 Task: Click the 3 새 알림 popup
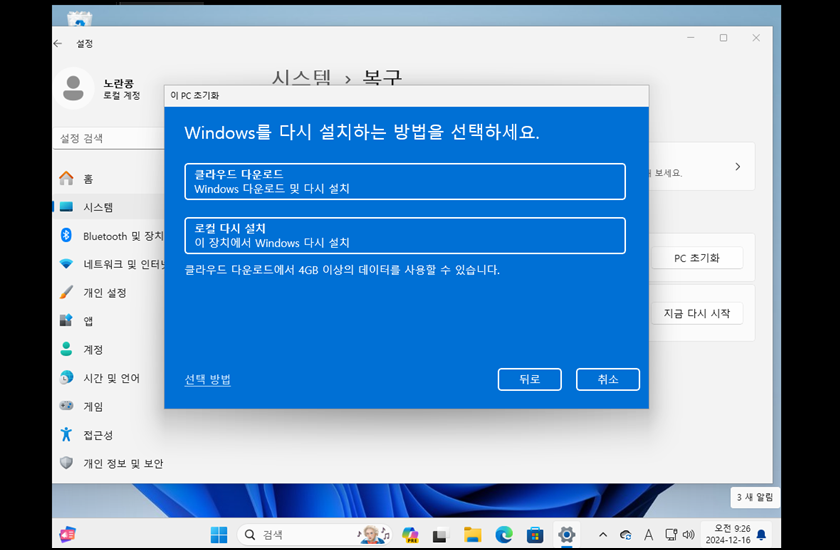[755, 497]
